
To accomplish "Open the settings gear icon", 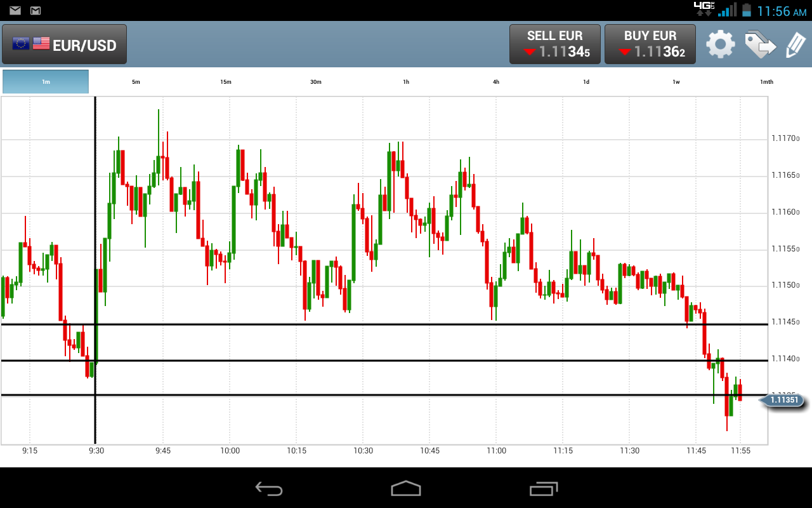I will pyautogui.click(x=721, y=44).
